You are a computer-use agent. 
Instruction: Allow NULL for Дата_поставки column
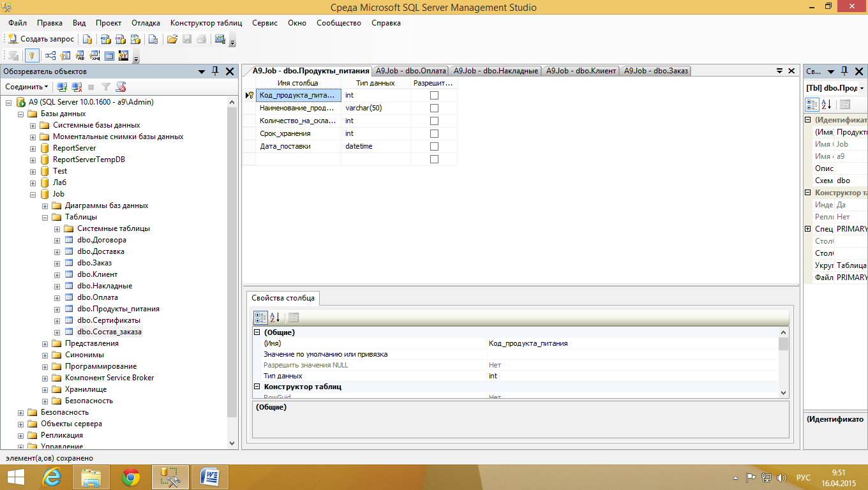434,146
